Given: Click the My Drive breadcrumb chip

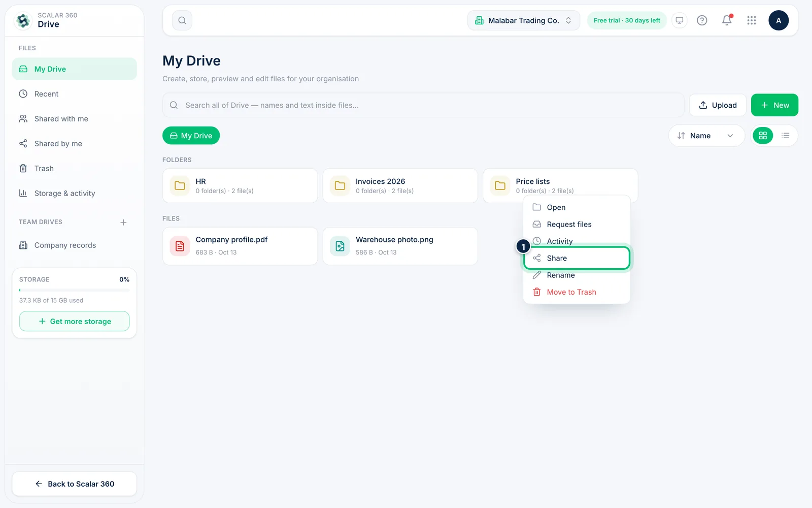Looking at the screenshot, I should click(191, 136).
